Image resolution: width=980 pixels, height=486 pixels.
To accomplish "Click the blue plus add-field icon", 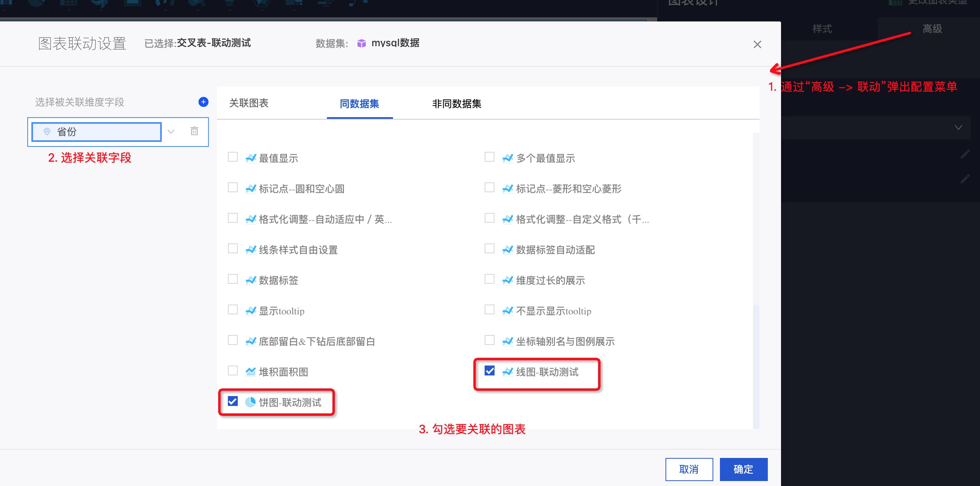I will [204, 102].
